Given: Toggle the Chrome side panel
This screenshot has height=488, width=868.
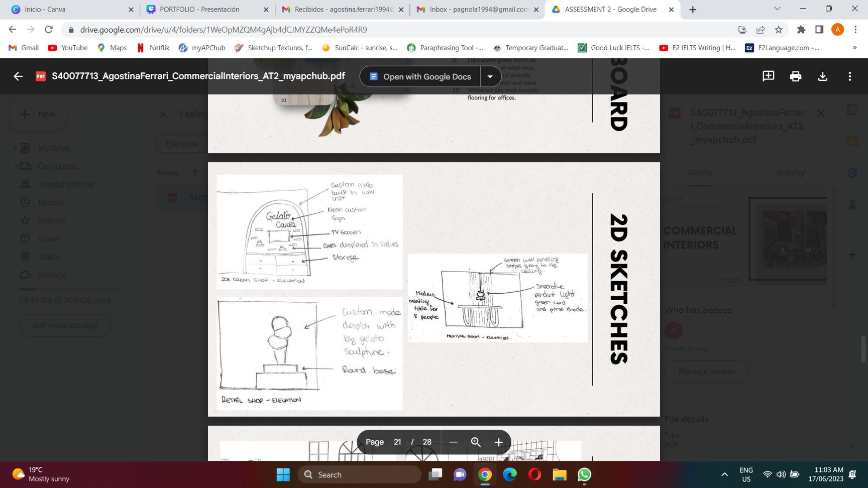Looking at the screenshot, I should [x=819, y=30].
